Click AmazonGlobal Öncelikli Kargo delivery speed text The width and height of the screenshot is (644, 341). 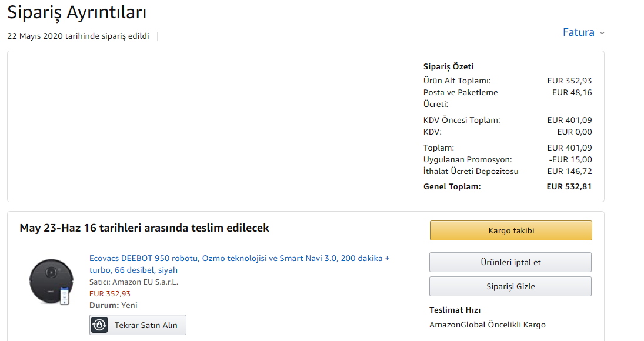[488, 325]
